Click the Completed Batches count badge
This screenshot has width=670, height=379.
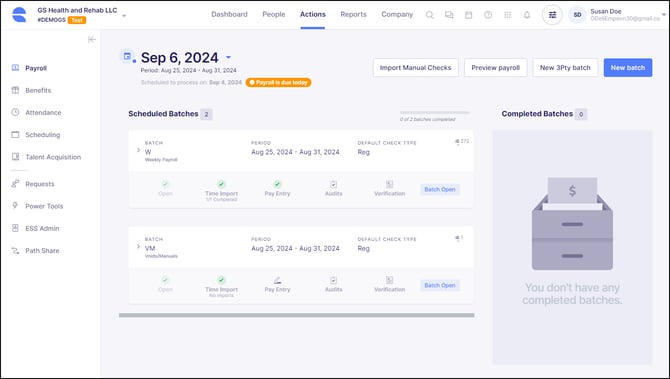pos(581,114)
